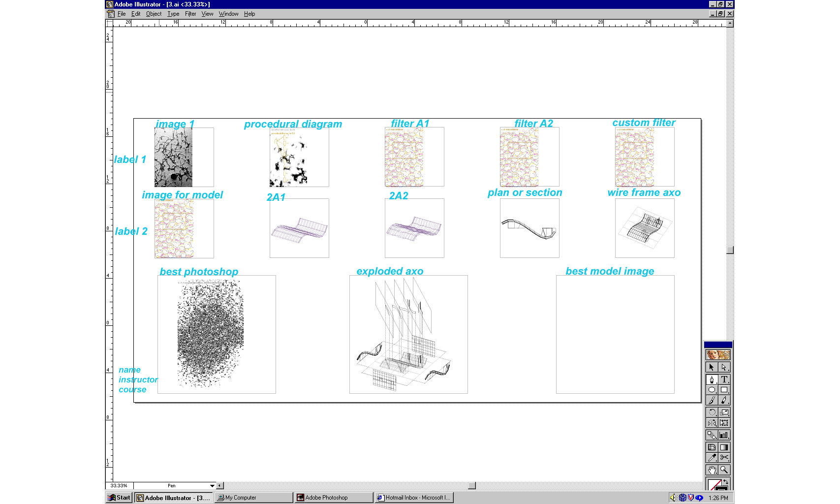Viewport: 840px width, 504px height.
Task: Switch to Adobe Photoshop in taskbar
Action: (x=333, y=498)
